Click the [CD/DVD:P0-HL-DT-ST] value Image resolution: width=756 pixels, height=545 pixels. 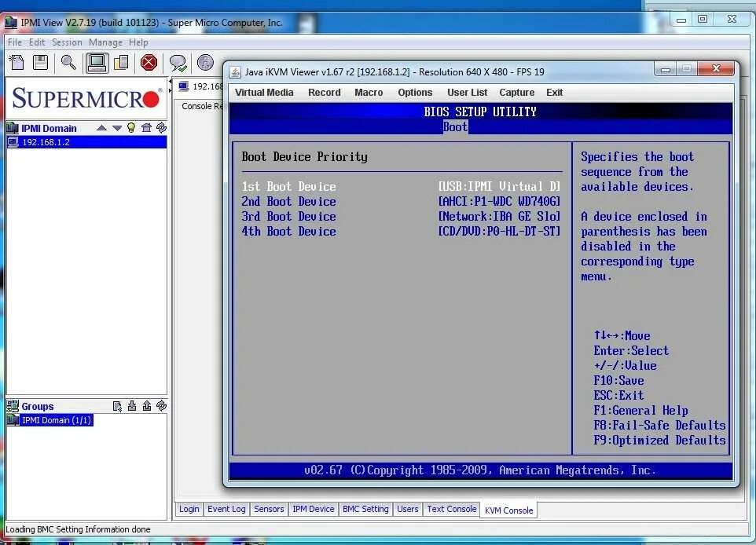tap(499, 232)
